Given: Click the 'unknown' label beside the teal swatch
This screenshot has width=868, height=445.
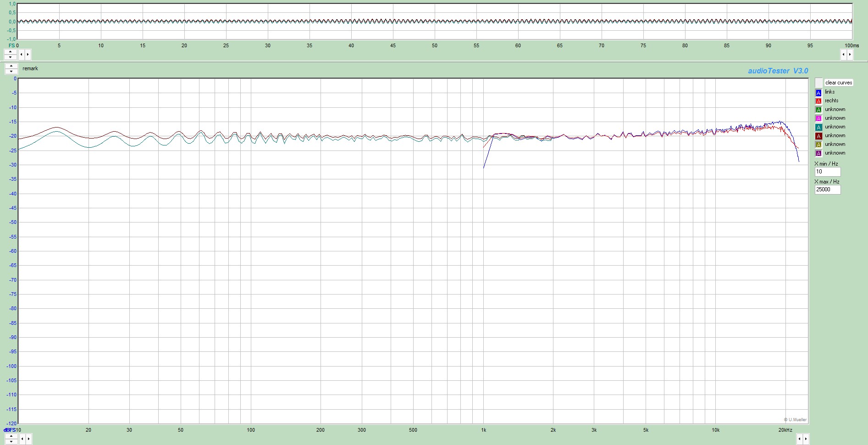Looking at the screenshot, I should coord(835,127).
